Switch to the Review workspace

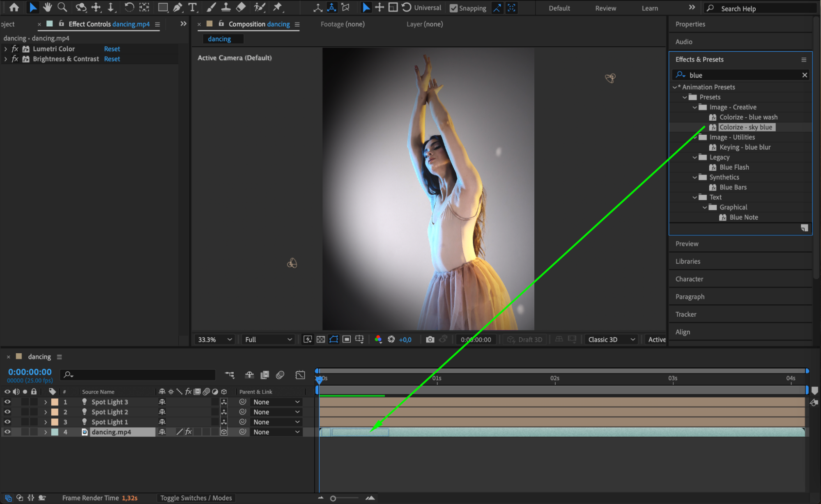[605, 8]
